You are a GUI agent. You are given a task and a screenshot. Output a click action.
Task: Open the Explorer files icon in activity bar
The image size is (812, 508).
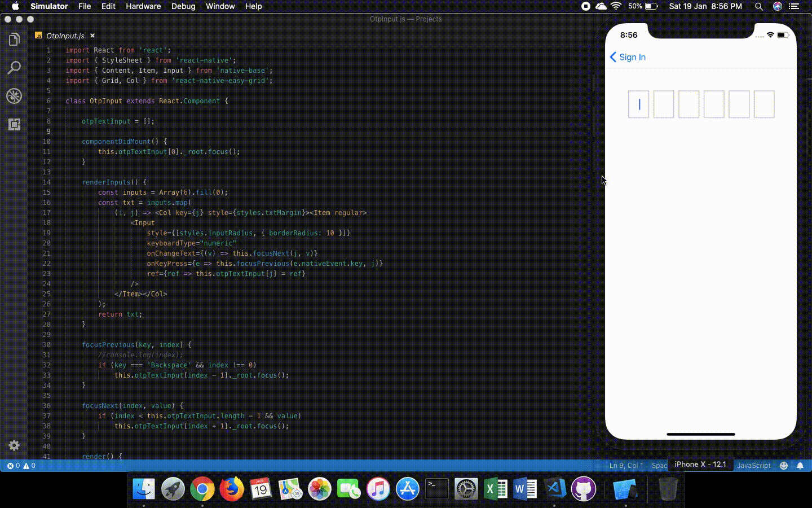(14, 40)
